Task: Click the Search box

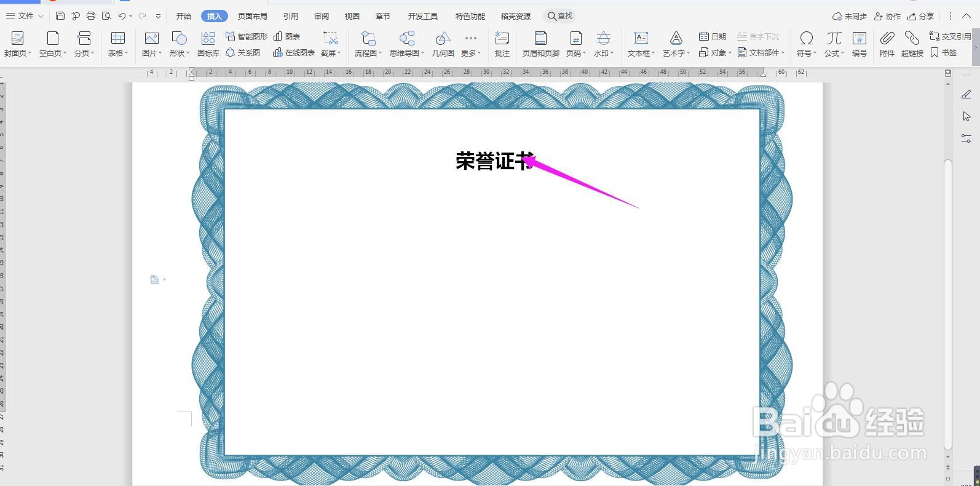Action: (559, 16)
